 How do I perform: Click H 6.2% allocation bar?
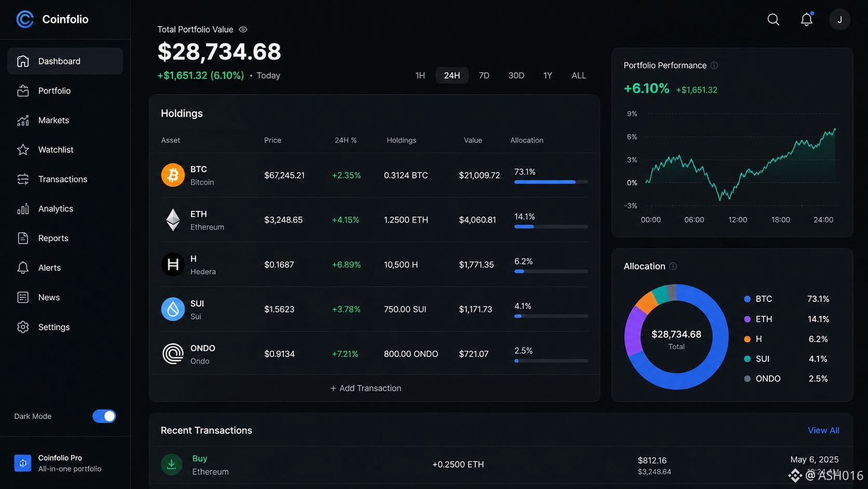pos(551,271)
